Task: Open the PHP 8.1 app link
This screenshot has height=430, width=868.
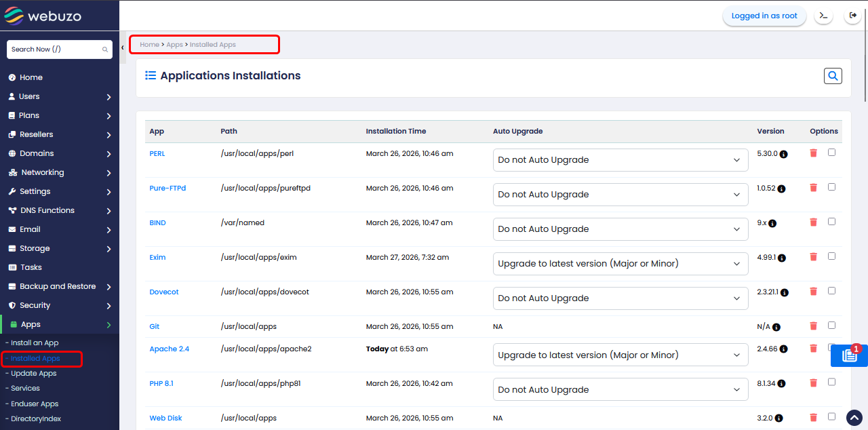Action: [161, 383]
